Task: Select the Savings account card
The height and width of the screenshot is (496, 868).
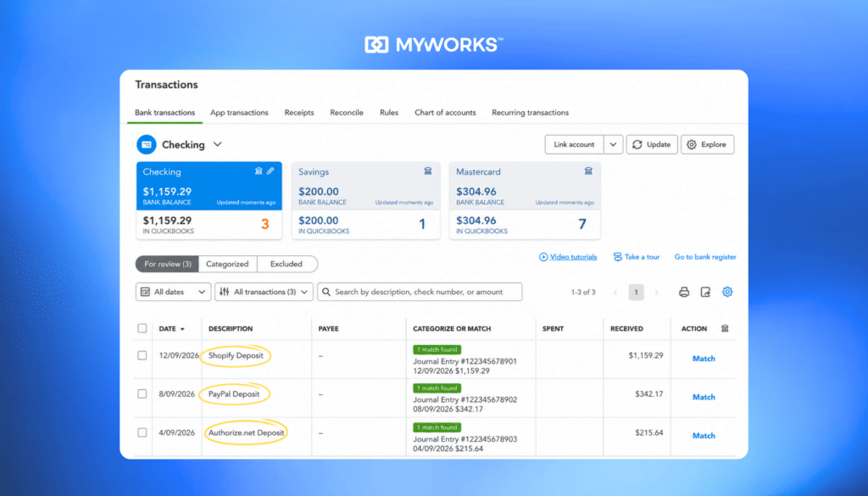Action: point(366,200)
